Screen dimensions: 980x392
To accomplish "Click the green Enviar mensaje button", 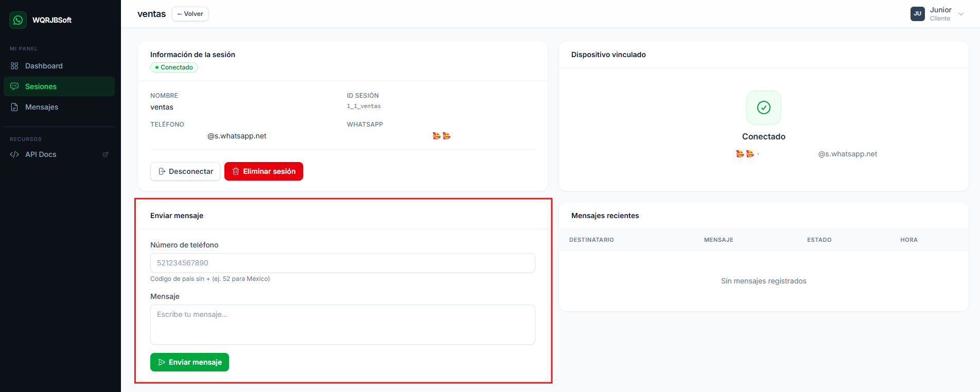I will pyautogui.click(x=189, y=362).
